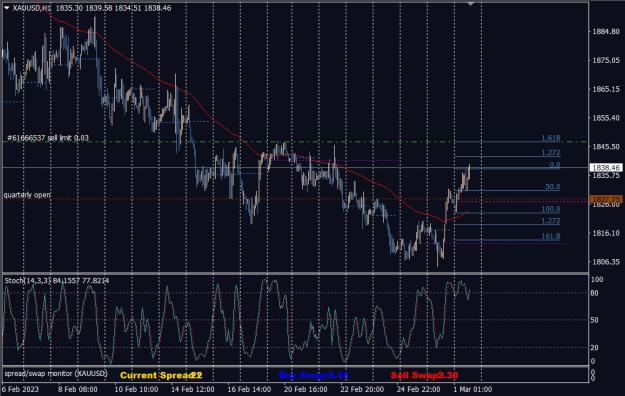Click 1875.05 on the price axis

click(606, 60)
